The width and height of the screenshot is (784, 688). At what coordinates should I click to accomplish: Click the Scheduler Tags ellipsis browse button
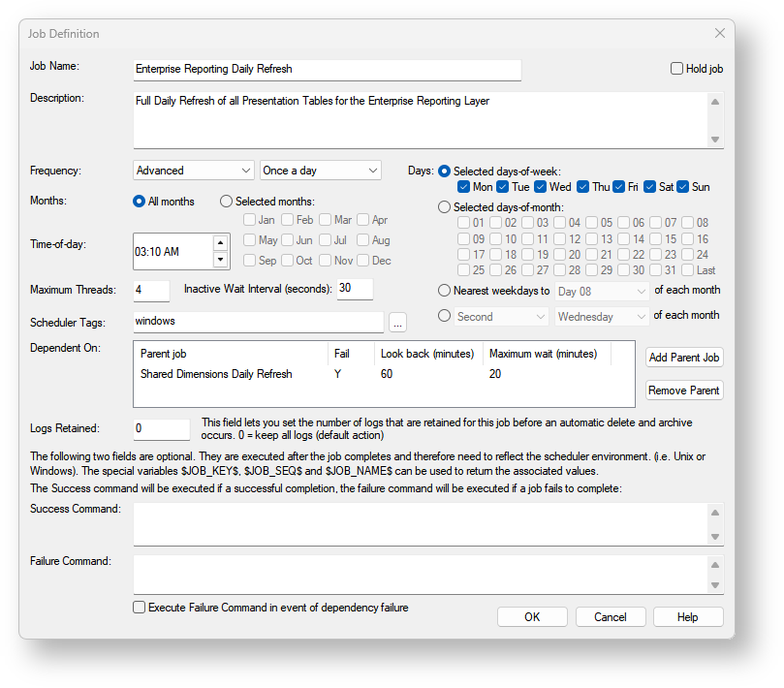click(x=397, y=323)
